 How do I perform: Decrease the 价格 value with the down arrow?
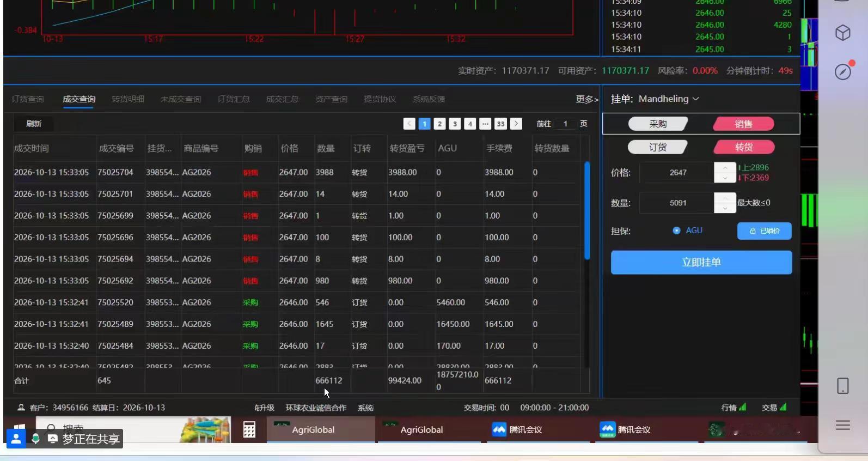[x=725, y=178]
